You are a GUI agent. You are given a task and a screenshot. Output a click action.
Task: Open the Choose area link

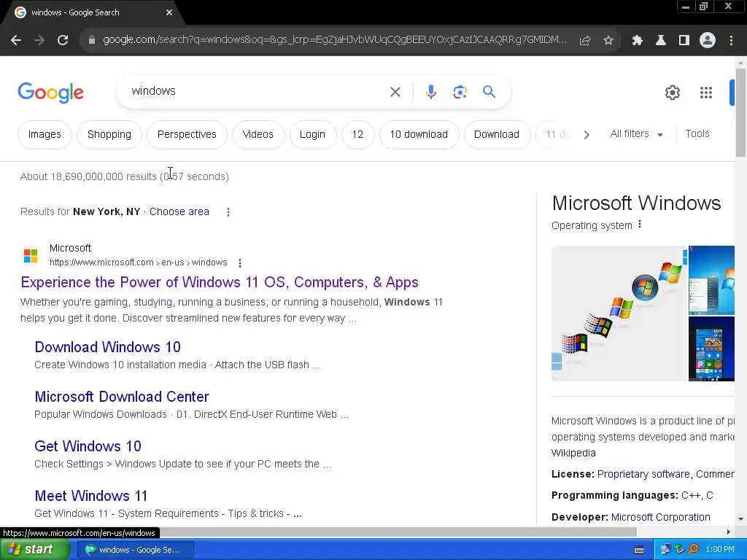pyautogui.click(x=179, y=211)
